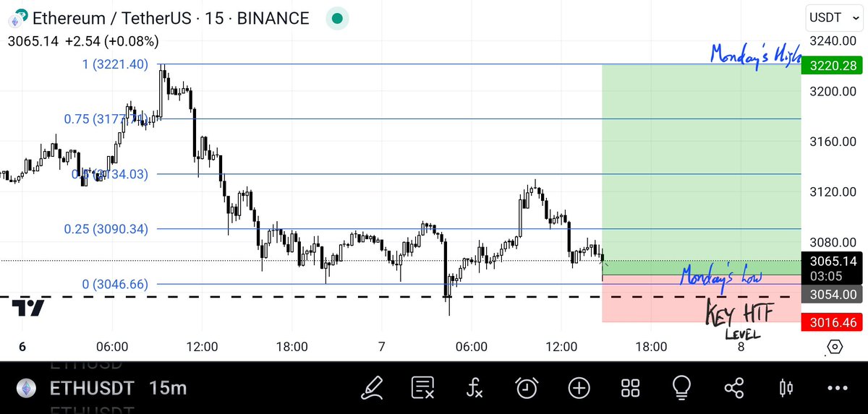This screenshot has width=868, height=414.
Task: Open ETHUSDT symbol search
Action: tap(92, 389)
